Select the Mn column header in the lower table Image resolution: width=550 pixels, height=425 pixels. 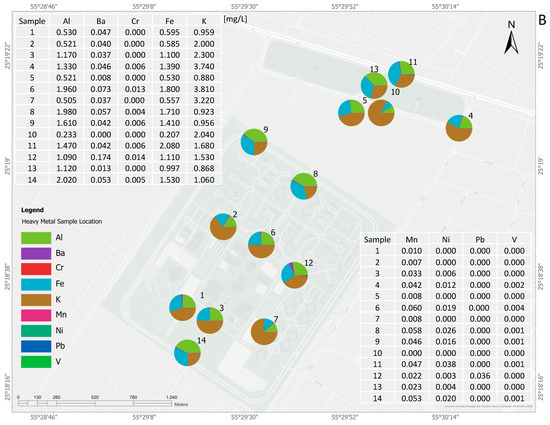(x=411, y=240)
